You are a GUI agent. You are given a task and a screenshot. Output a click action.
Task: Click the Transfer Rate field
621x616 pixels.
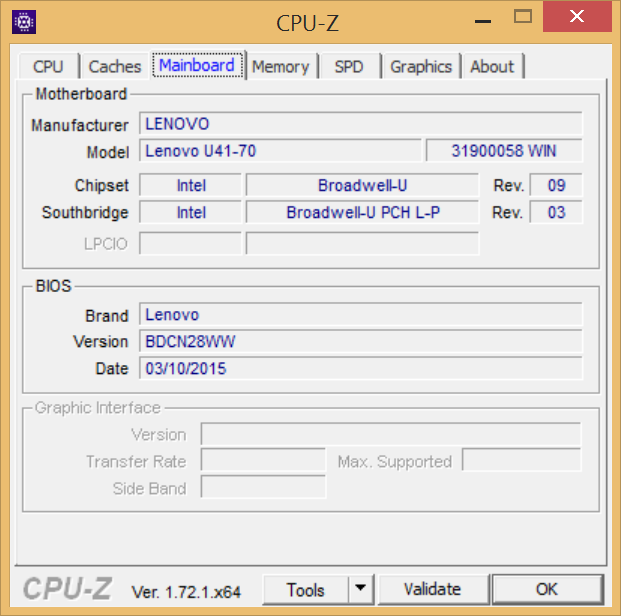coord(263,460)
